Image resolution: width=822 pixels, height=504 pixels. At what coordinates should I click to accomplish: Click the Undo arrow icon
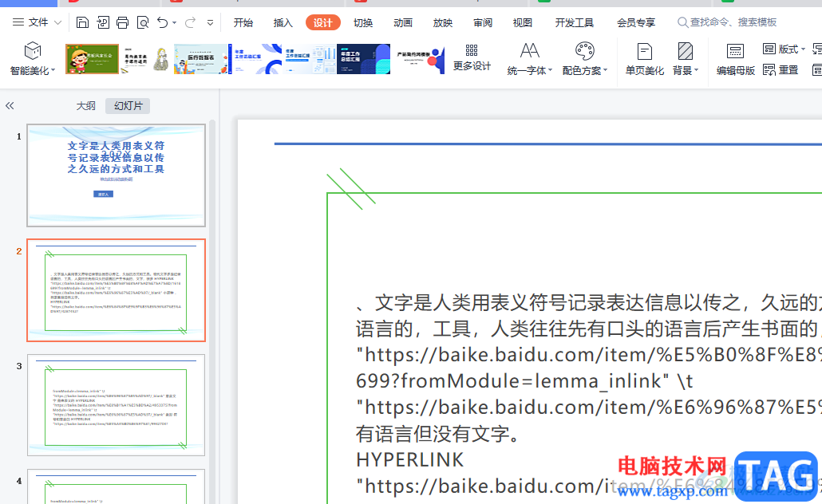(x=163, y=22)
